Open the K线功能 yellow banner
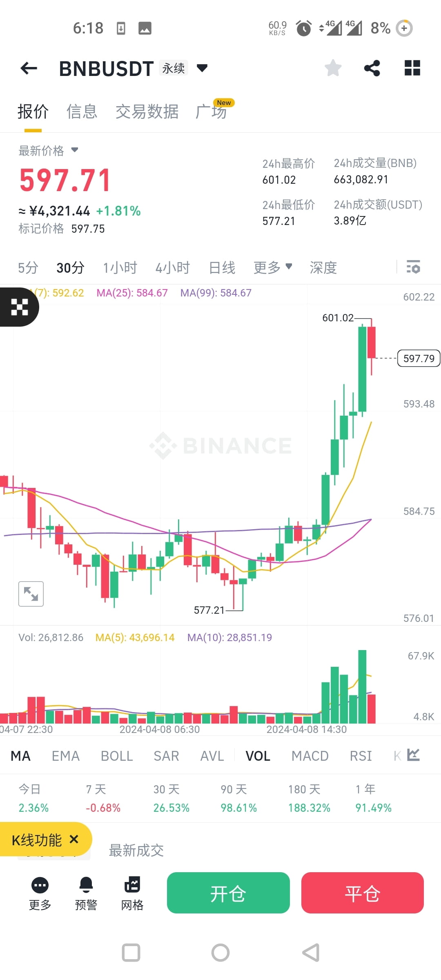The height and width of the screenshot is (980, 441). [37, 840]
